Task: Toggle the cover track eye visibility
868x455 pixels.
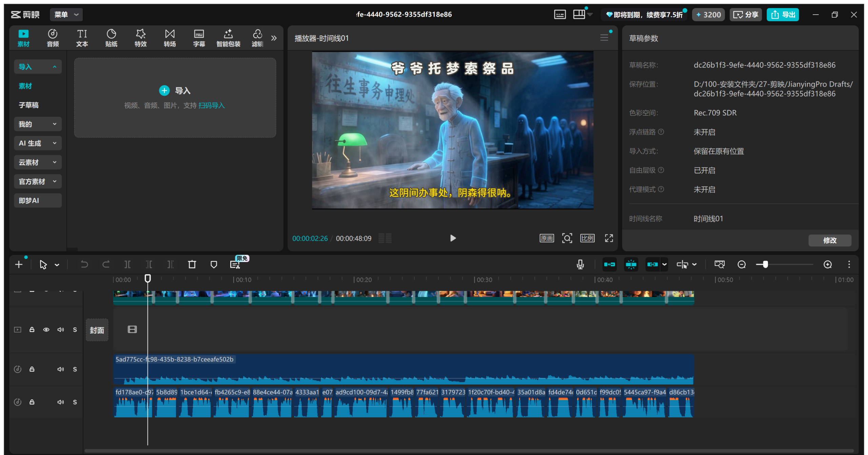Action: (46, 330)
